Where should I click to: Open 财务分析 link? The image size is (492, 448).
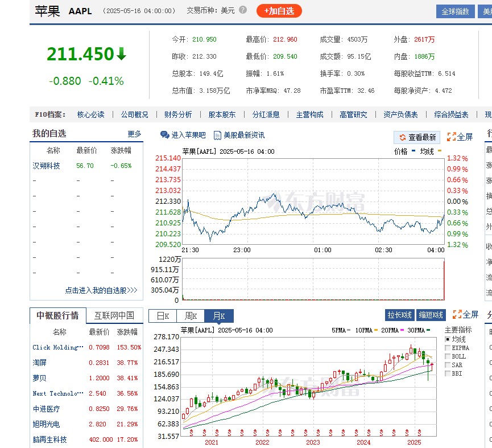tap(178, 114)
